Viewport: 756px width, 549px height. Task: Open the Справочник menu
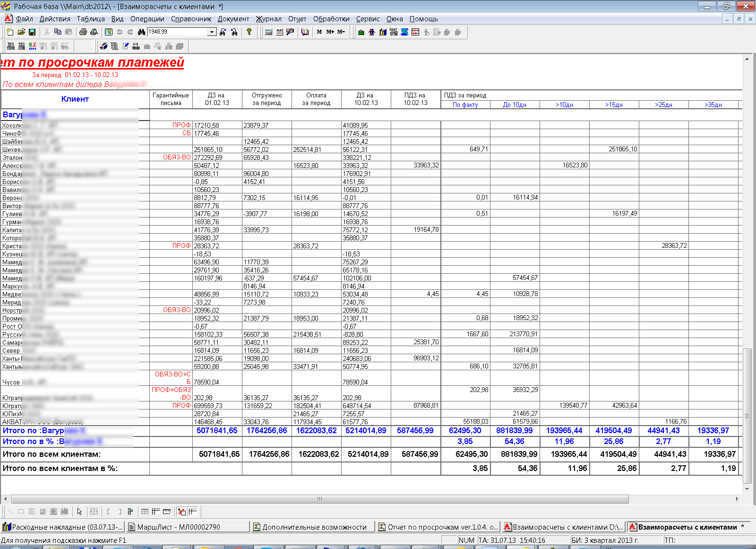(x=191, y=19)
